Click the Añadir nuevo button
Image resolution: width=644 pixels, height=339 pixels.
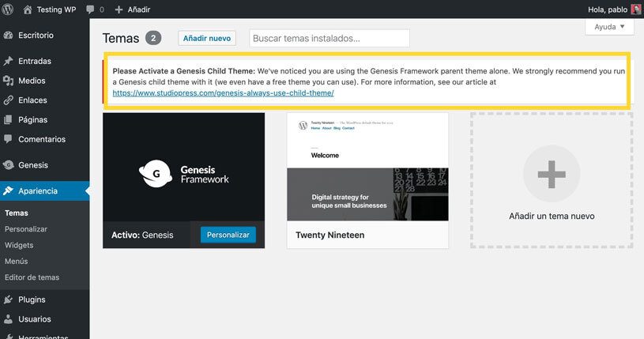click(207, 38)
